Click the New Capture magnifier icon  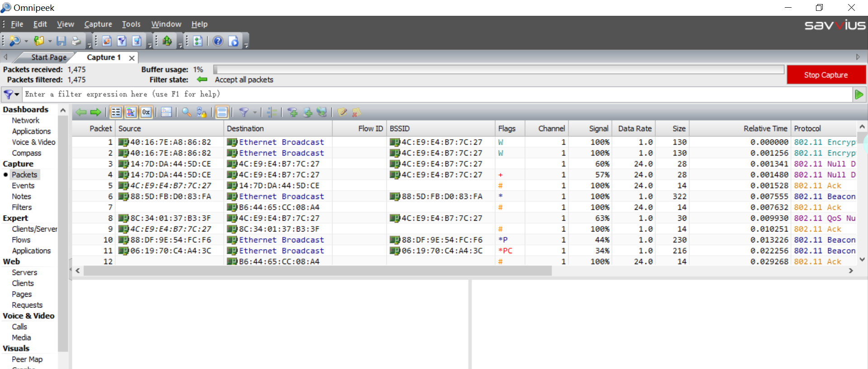pyautogui.click(x=14, y=41)
